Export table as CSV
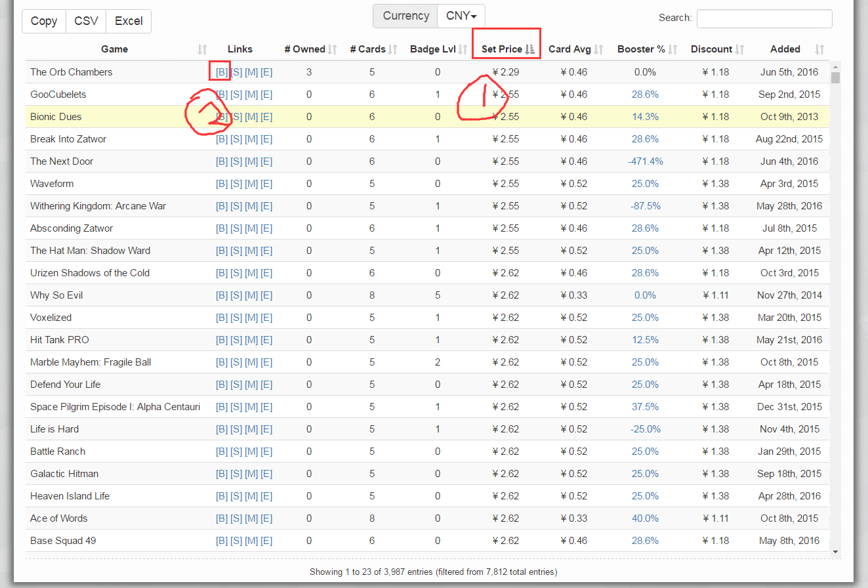 click(86, 21)
